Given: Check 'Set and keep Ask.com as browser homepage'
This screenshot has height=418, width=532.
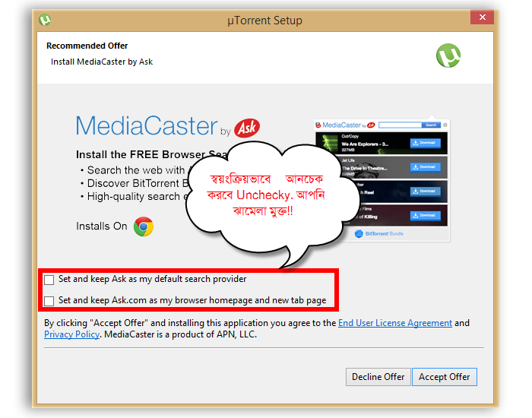Looking at the screenshot, I should coord(49,301).
